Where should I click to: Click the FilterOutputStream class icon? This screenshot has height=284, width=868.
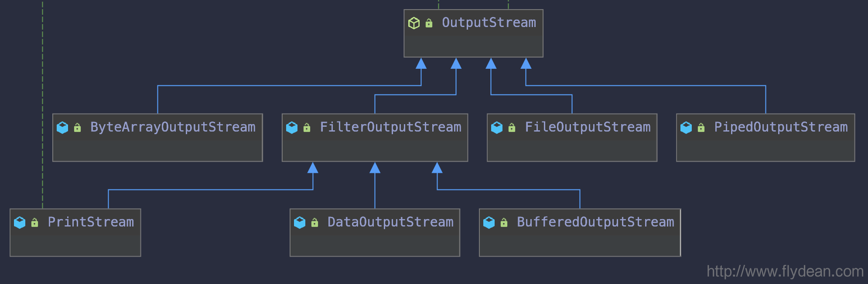tap(292, 128)
